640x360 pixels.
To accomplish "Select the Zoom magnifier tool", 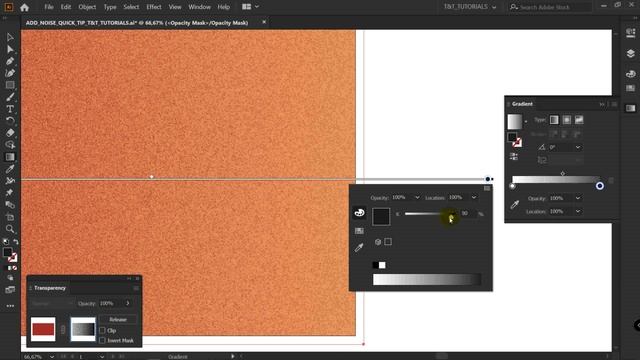I will 10,229.
